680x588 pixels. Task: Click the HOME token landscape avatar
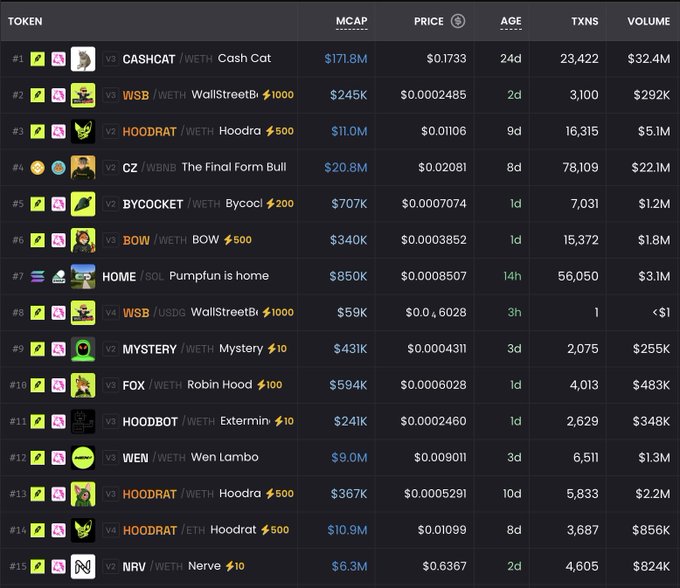click(83, 276)
